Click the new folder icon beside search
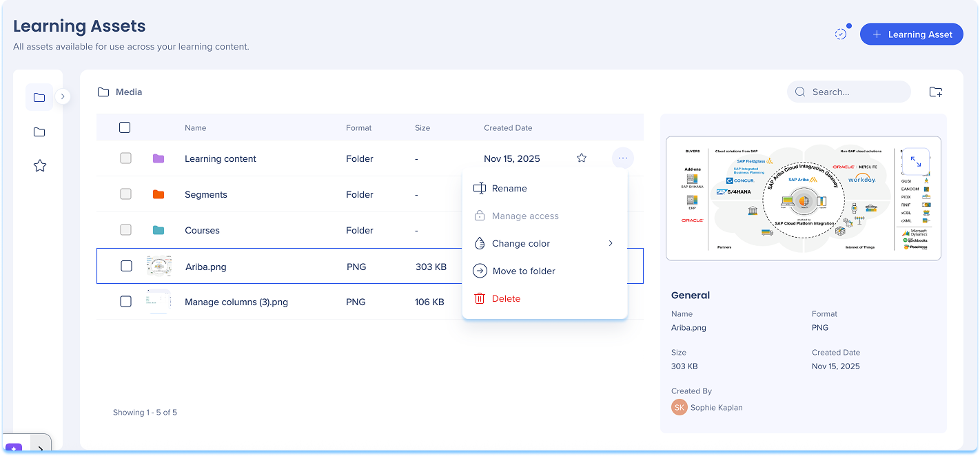This screenshot has height=456, width=980. click(x=935, y=92)
